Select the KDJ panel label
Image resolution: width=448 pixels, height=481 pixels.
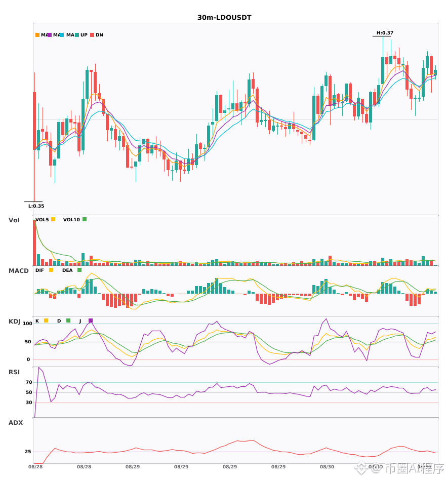tap(14, 322)
